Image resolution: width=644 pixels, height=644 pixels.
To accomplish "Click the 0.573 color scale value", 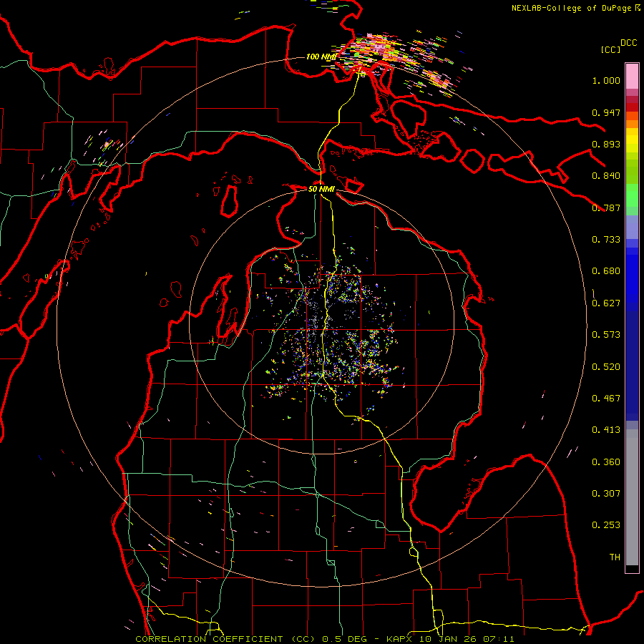I will tap(606, 335).
